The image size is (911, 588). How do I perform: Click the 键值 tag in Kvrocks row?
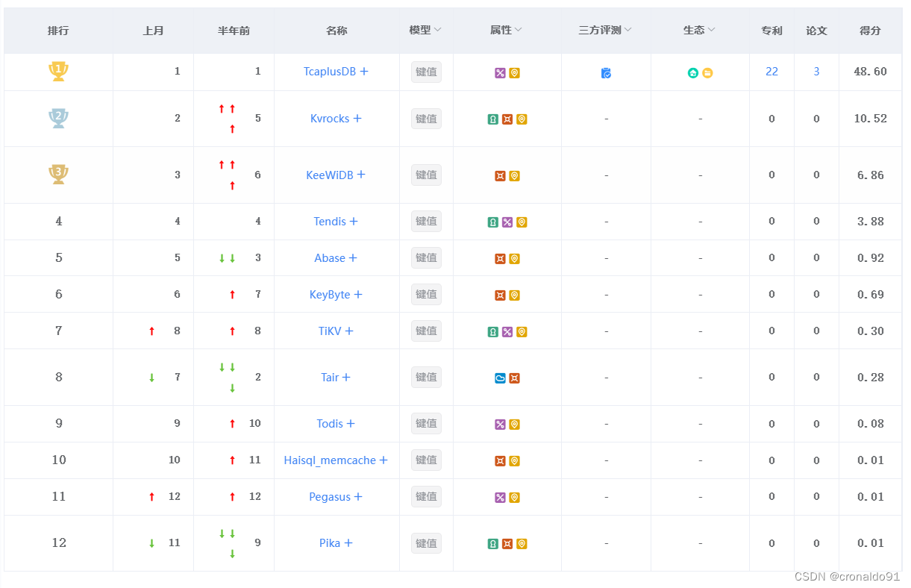(x=426, y=119)
